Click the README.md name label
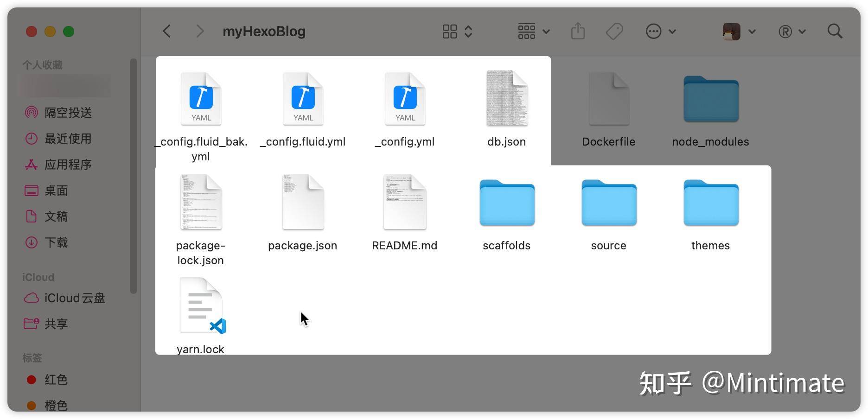 pyautogui.click(x=405, y=246)
